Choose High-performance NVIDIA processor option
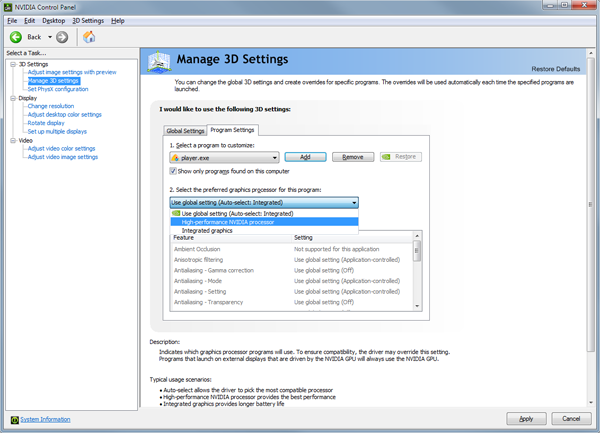600x433 pixels. pyautogui.click(x=264, y=222)
